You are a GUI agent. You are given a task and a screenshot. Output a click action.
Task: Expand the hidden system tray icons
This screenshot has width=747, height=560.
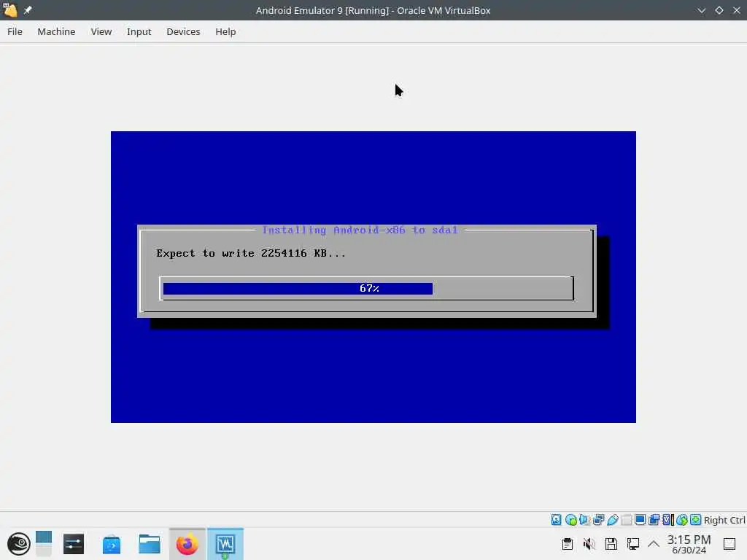[654, 544]
